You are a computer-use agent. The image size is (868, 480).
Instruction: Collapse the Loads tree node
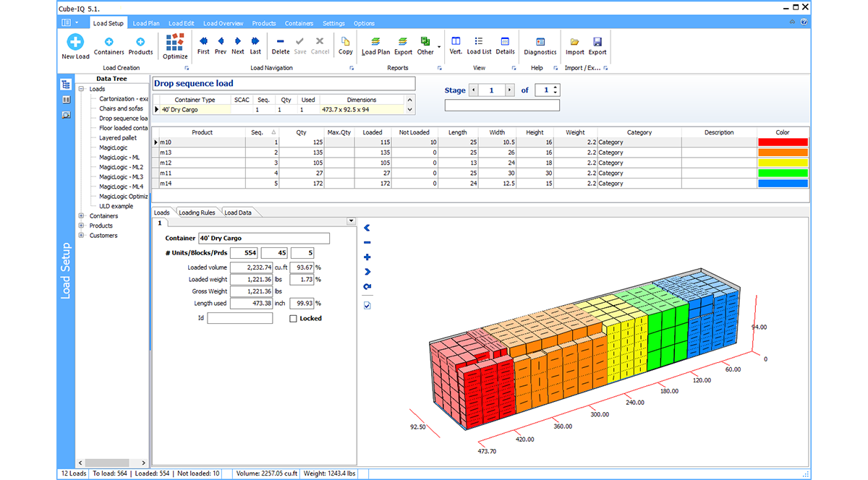click(81, 89)
